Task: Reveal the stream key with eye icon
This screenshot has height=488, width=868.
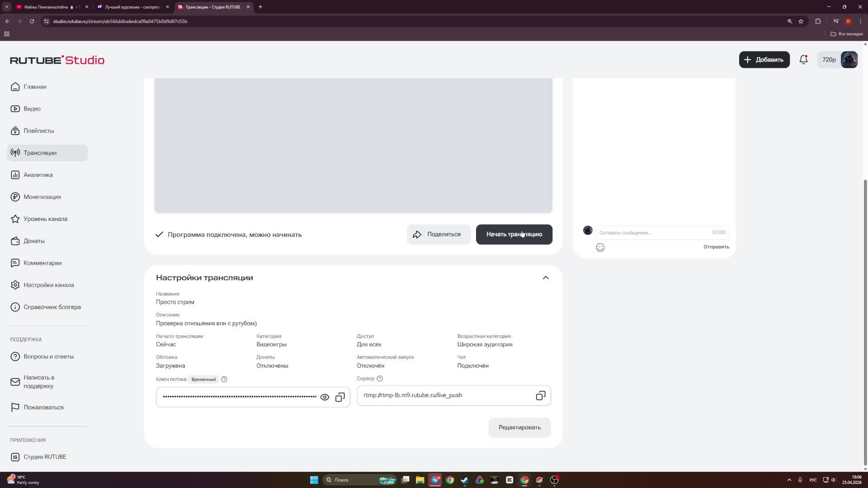Action: point(325,397)
